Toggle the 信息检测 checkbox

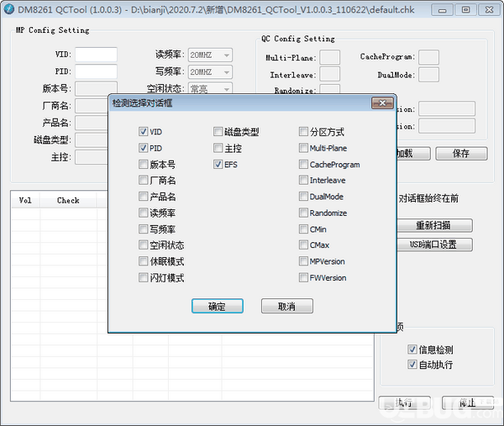coord(412,350)
